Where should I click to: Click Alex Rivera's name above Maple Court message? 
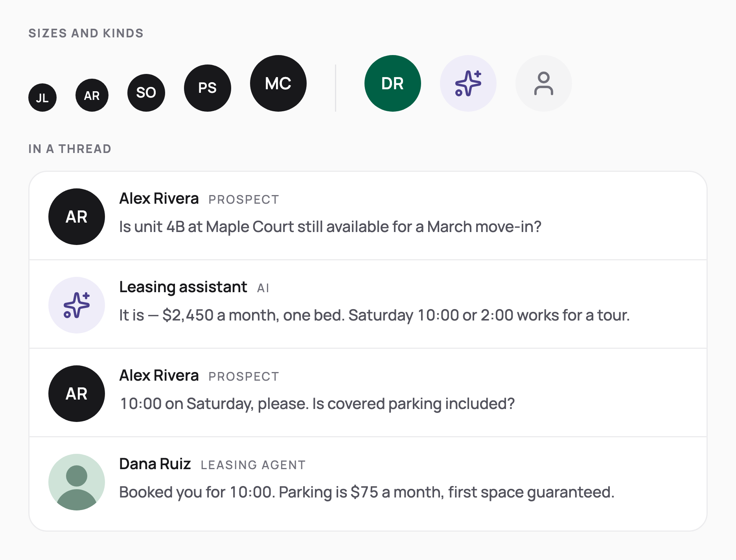click(x=159, y=199)
